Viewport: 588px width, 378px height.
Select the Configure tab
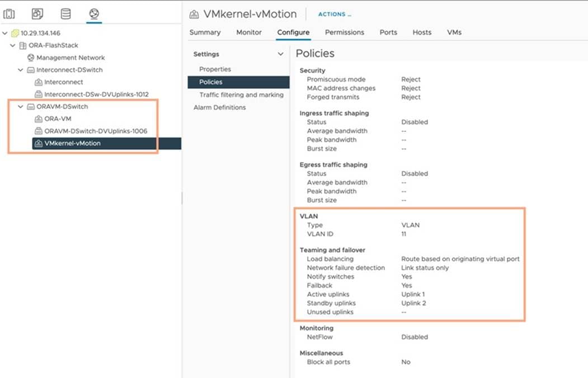tap(293, 32)
